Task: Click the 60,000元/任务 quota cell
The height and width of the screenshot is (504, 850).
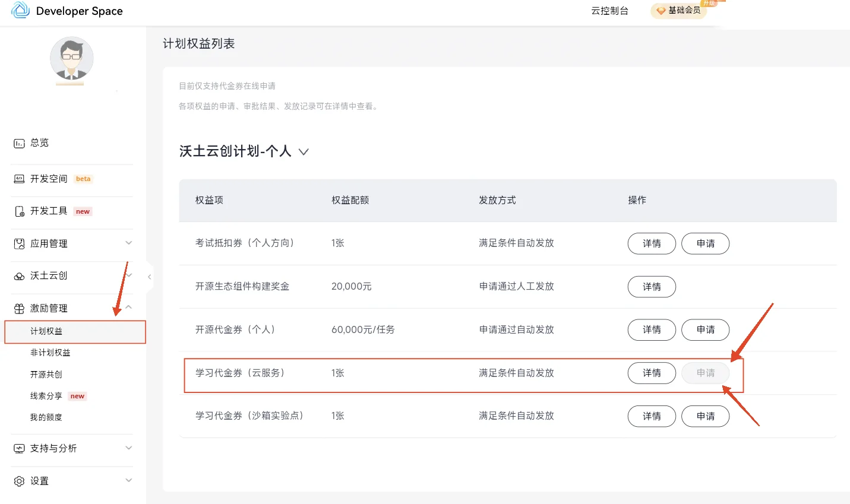Action: [363, 329]
